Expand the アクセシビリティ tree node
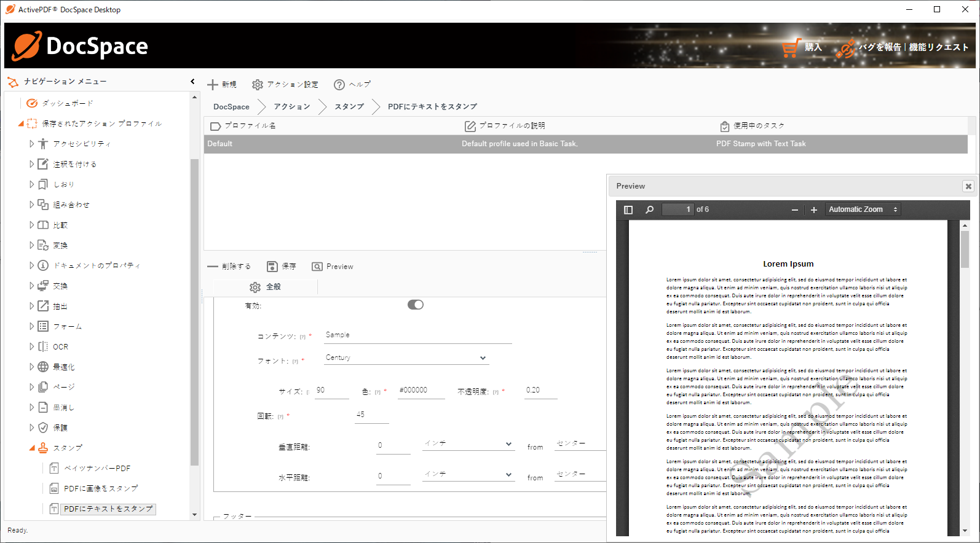Screen dimensions: 980x543 tap(32, 144)
